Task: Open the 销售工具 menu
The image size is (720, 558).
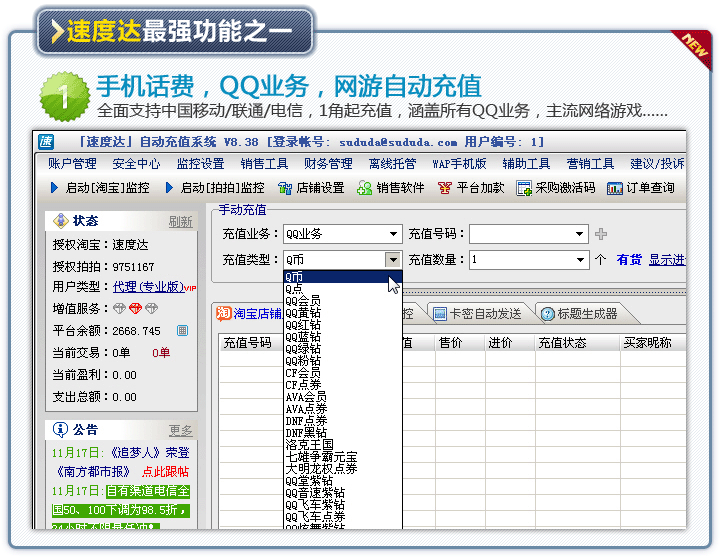Action: pyautogui.click(x=264, y=163)
